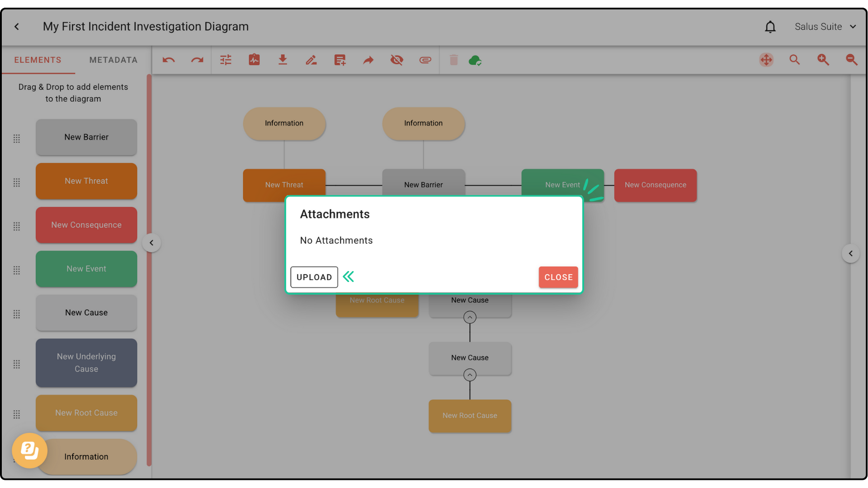This screenshot has height=488, width=868.
Task: Close the Attachments dialog
Action: [x=558, y=277]
